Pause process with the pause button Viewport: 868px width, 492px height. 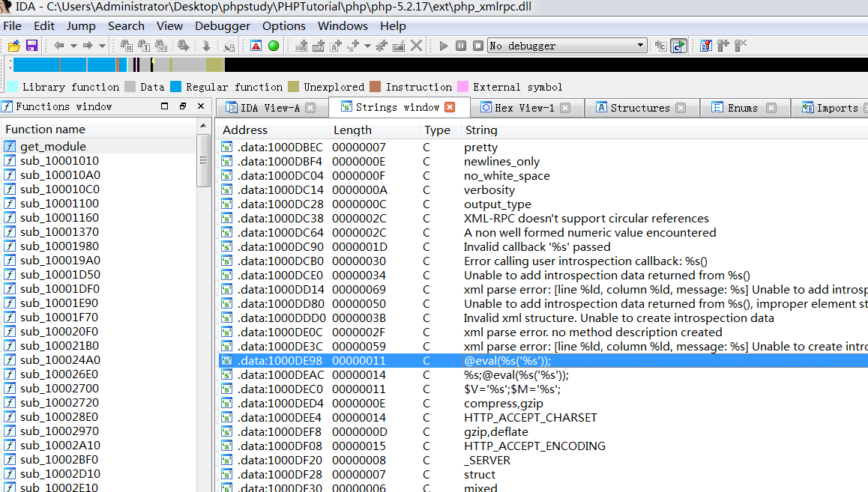(x=460, y=46)
